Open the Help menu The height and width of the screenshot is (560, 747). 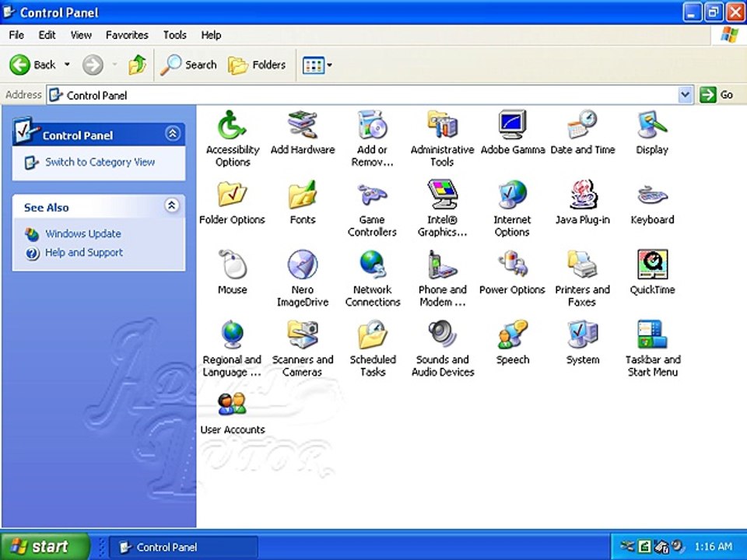pyautogui.click(x=211, y=35)
